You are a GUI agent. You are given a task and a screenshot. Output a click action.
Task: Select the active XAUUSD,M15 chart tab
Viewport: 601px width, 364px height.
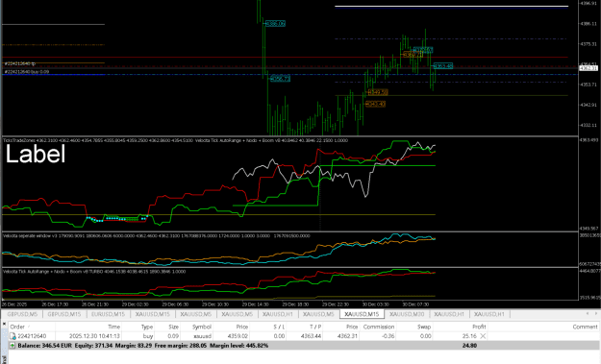(362, 314)
